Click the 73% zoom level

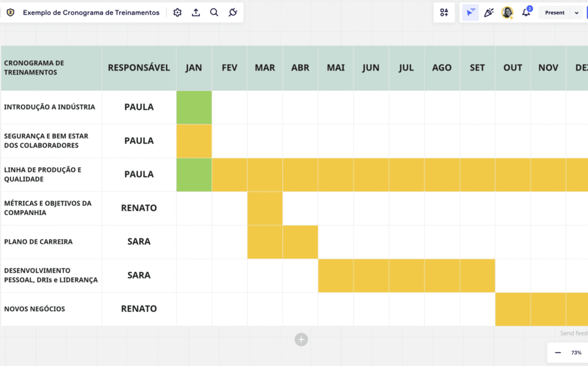[x=576, y=352]
